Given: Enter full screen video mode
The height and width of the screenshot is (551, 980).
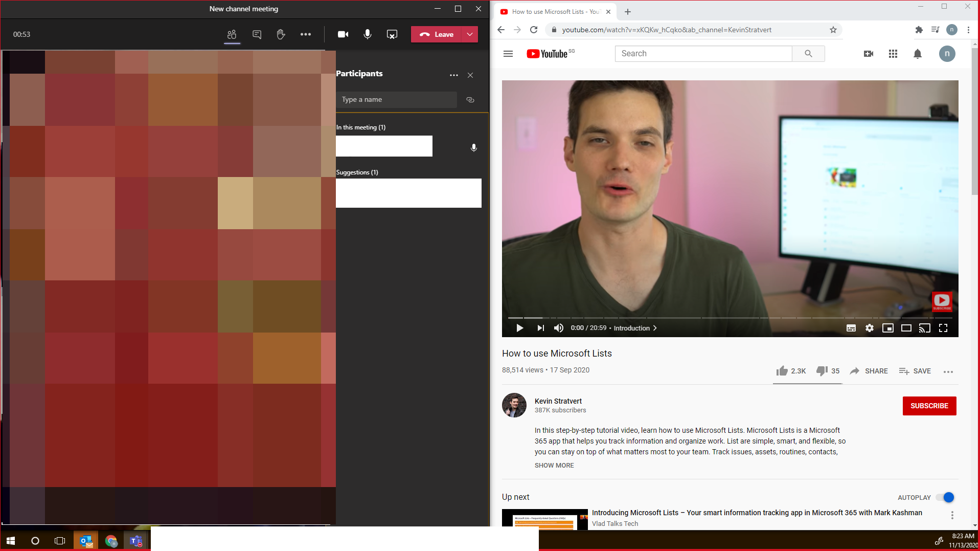Looking at the screenshot, I should coord(943,328).
